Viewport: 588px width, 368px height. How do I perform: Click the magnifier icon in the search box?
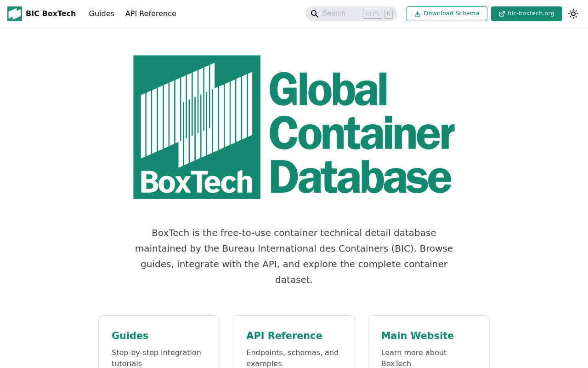pos(315,14)
